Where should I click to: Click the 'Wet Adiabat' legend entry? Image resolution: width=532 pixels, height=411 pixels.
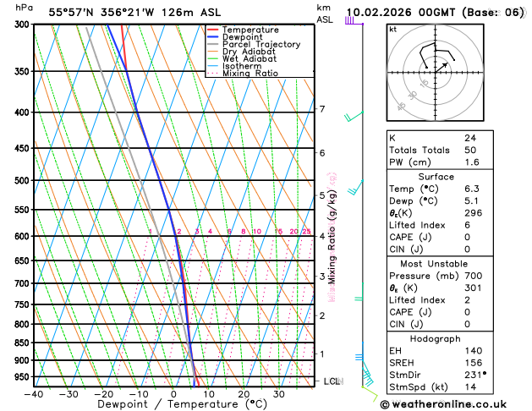242,58
